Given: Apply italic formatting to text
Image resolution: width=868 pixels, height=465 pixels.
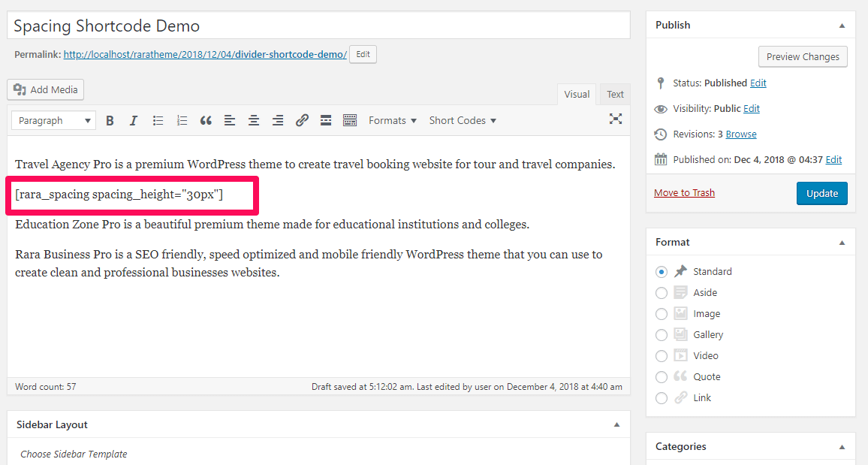Looking at the screenshot, I should pyautogui.click(x=134, y=120).
